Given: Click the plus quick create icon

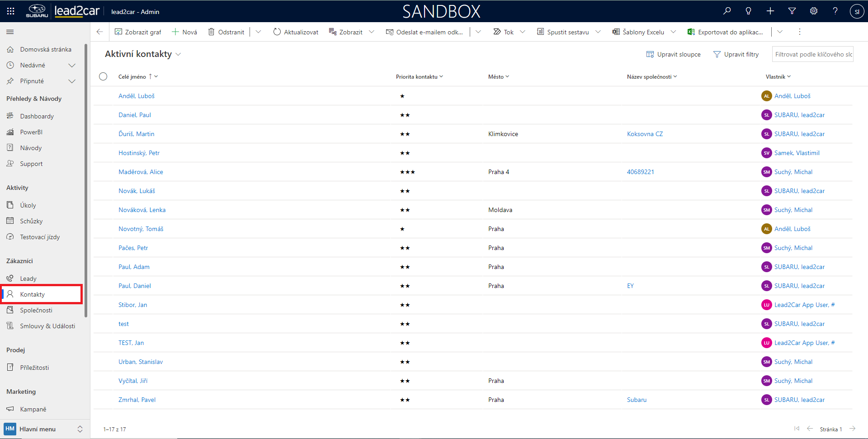Looking at the screenshot, I should tap(770, 11).
